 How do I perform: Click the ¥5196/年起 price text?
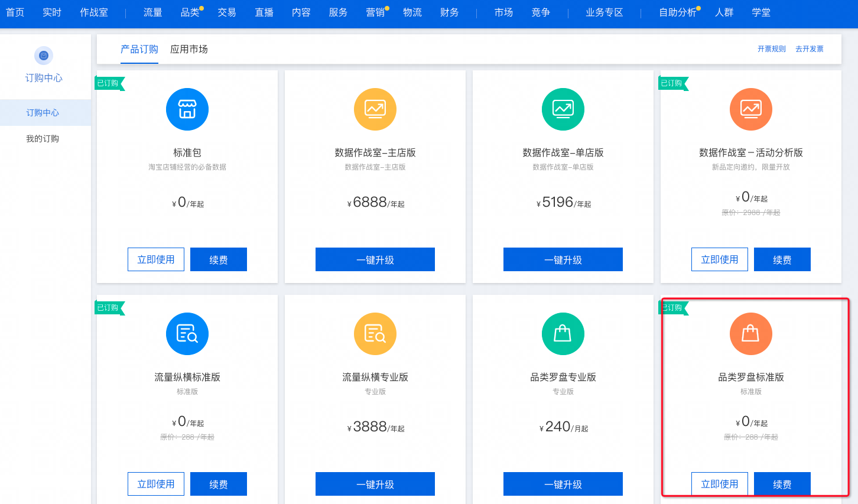click(x=564, y=202)
